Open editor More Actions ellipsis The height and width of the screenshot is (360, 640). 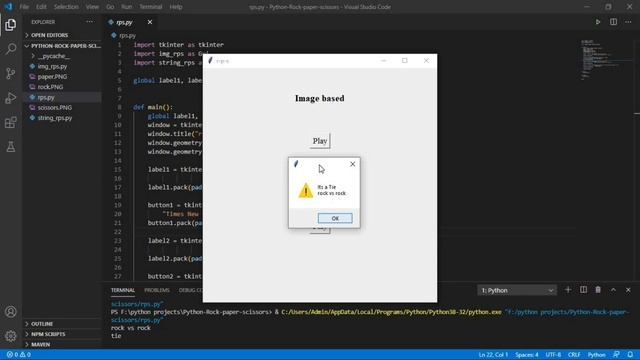point(628,22)
